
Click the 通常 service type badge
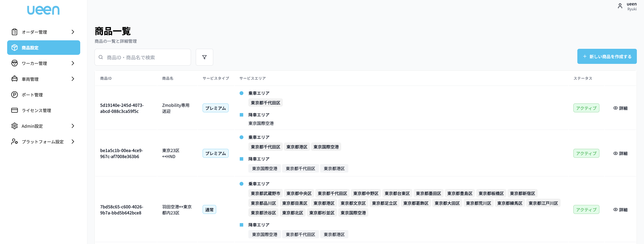[x=209, y=210]
